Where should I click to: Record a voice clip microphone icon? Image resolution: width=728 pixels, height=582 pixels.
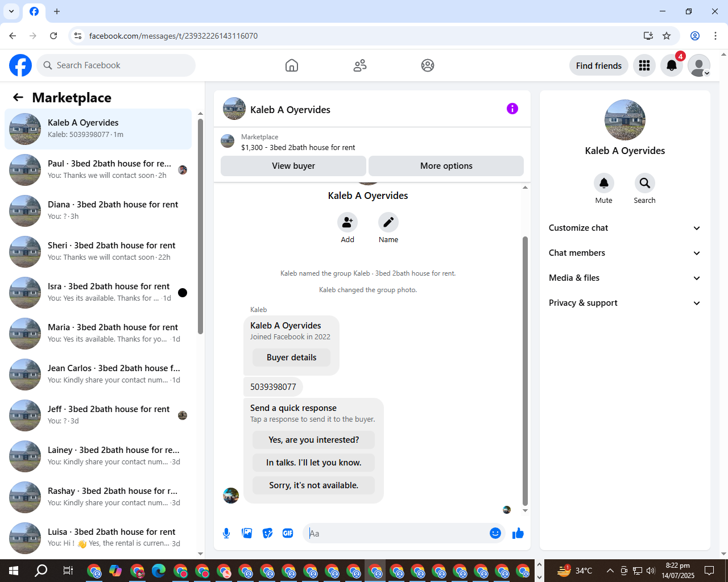[x=226, y=533]
